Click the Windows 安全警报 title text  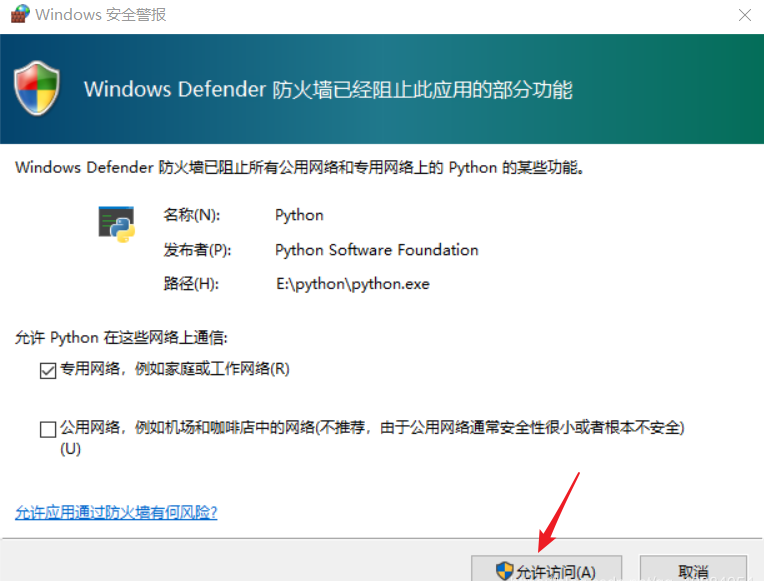101,15
